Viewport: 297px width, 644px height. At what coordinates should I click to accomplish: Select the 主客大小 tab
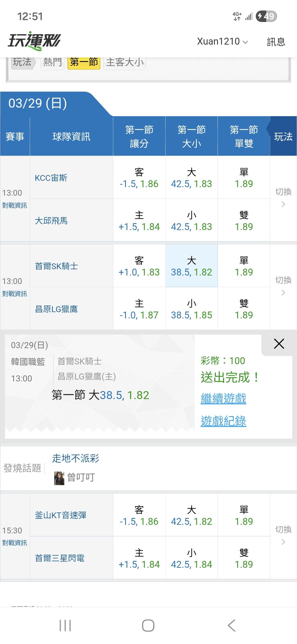125,62
